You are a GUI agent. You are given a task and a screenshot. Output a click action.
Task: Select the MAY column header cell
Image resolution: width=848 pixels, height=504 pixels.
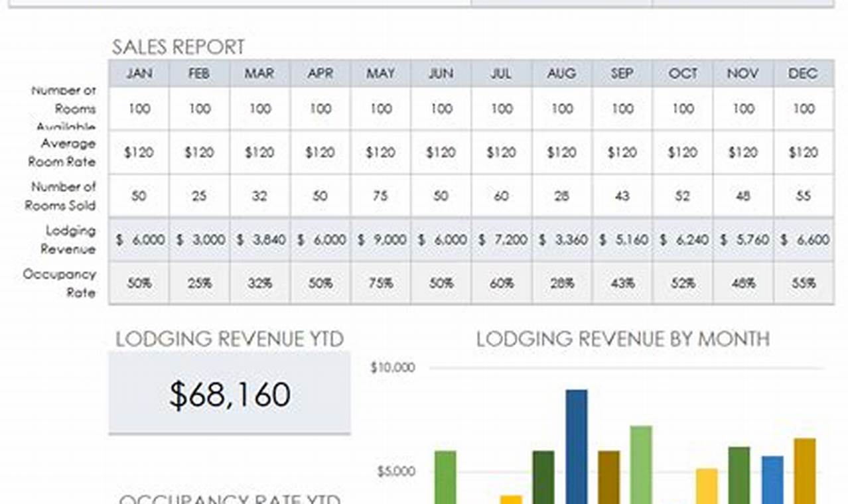point(380,74)
